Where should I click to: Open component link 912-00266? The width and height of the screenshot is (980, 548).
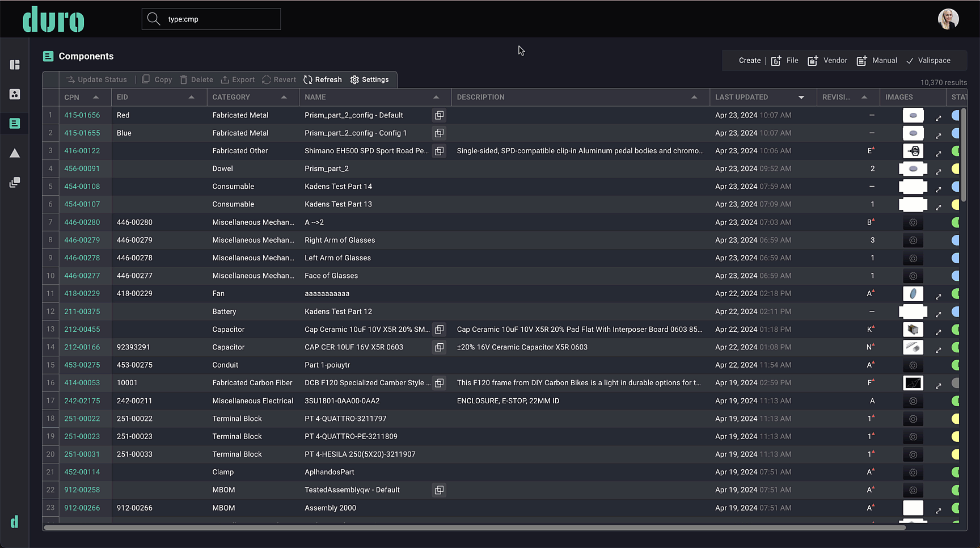[82, 508]
